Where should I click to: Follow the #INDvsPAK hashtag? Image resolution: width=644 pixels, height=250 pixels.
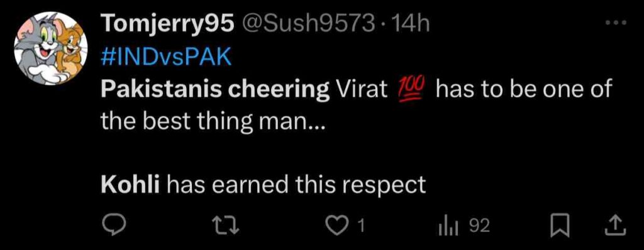(x=166, y=58)
